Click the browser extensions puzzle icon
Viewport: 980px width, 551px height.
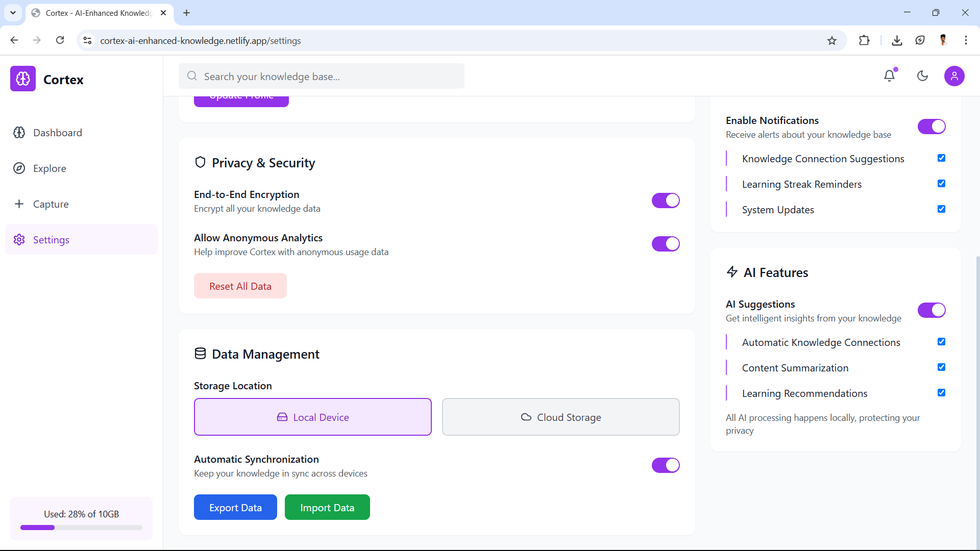pos(864,40)
